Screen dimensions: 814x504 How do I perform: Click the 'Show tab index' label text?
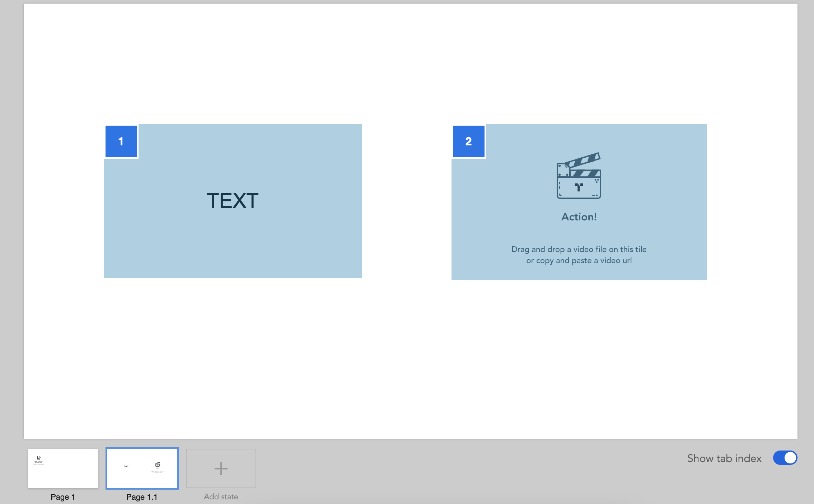coord(724,458)
